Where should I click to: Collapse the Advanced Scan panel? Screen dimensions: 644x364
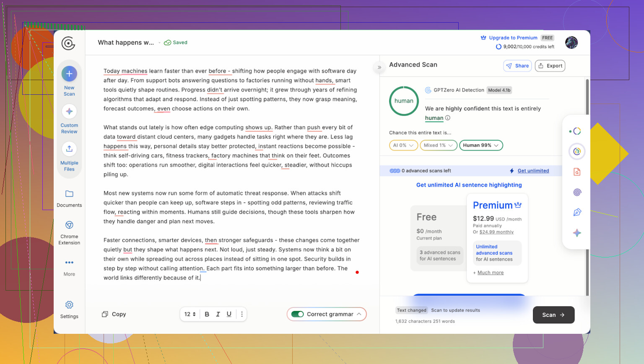pyautogui.click(x=379, y=67)
